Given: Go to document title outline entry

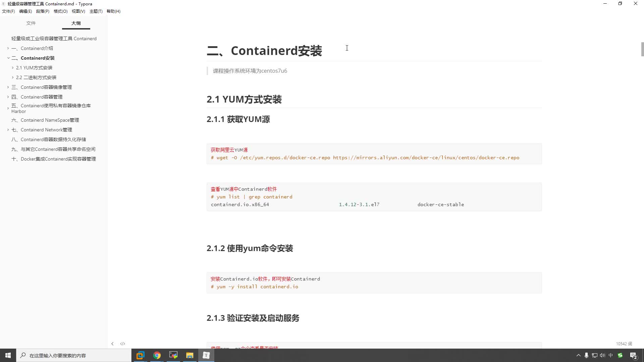Looking at the screenshot, I should (x=54, y=39).
